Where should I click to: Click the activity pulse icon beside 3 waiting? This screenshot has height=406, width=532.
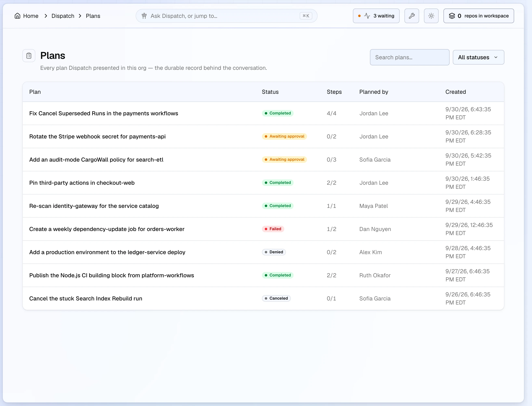coord(367,16)
